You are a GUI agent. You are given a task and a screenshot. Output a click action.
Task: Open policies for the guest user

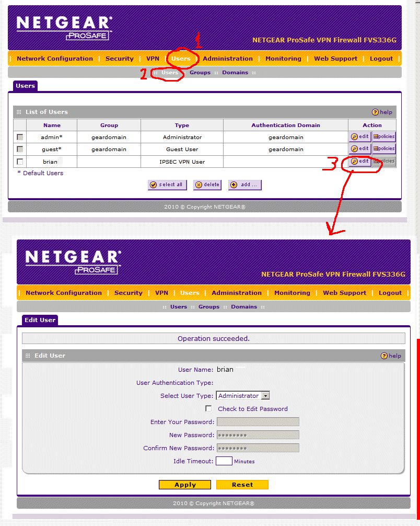[x=384, y=148]
